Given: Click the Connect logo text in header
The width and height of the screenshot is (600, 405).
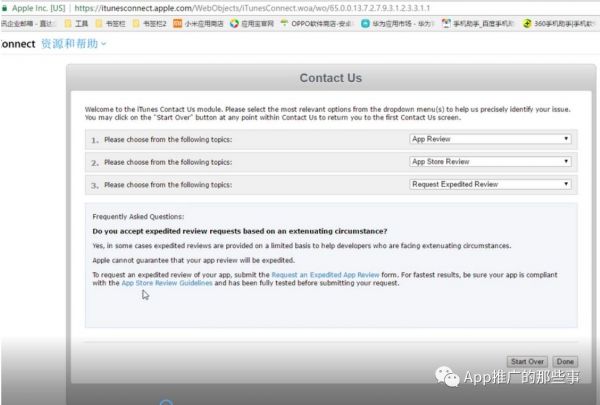Looking at the screenshot, I should tap(18, 44).
